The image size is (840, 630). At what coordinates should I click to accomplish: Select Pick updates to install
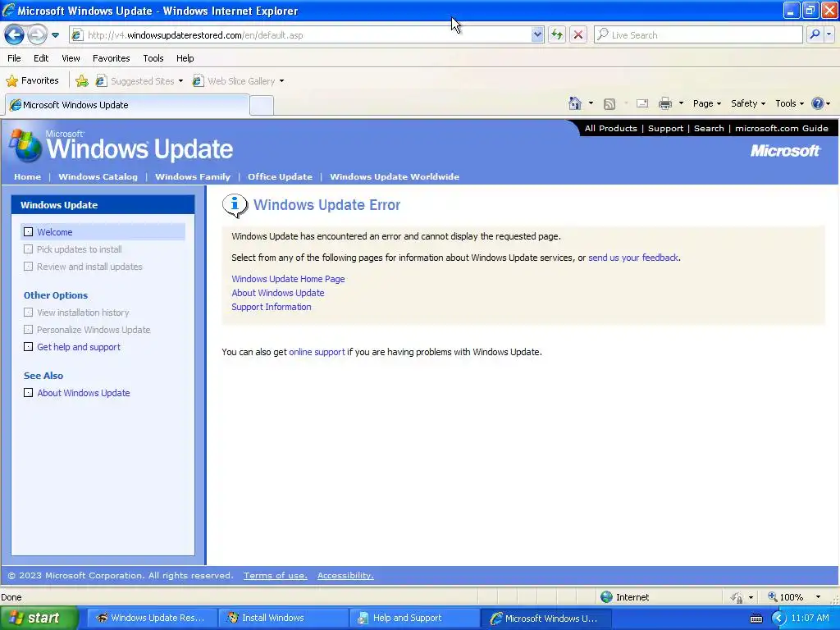[79, 249]
